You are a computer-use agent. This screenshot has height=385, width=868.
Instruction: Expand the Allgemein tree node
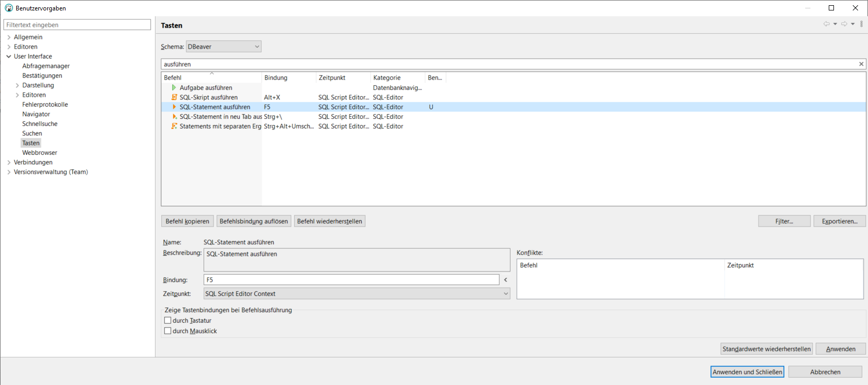[9, 37]
